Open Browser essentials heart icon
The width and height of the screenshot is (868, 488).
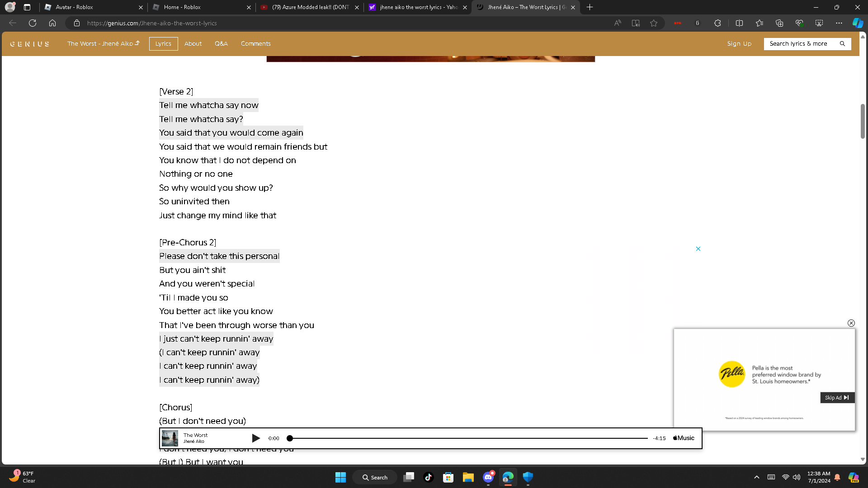pyautogui.click(x=799, y=23)
